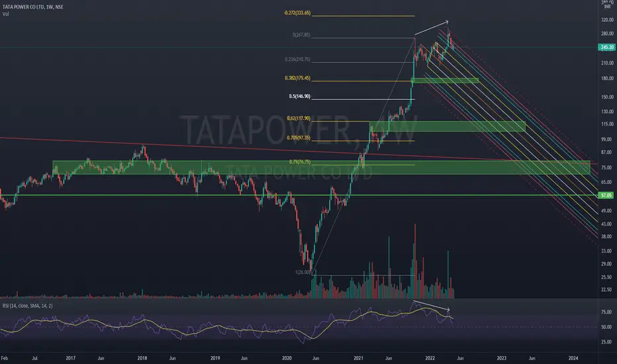Click the RSI 25.00 scale label
Screen dimensions: 617x364
607,342
